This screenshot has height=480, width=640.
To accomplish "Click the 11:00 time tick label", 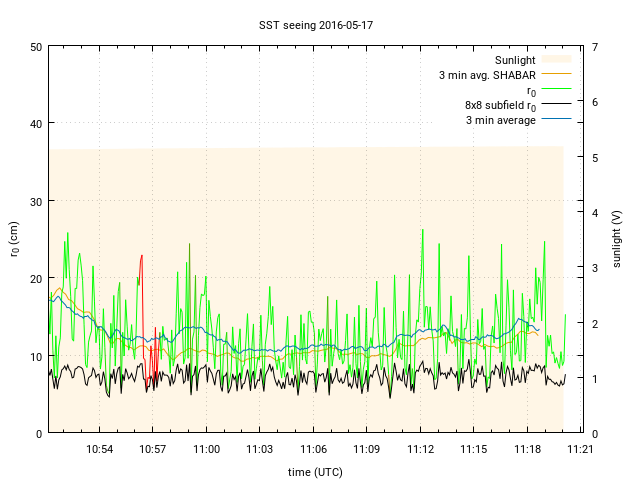I will tap(206, 450).
